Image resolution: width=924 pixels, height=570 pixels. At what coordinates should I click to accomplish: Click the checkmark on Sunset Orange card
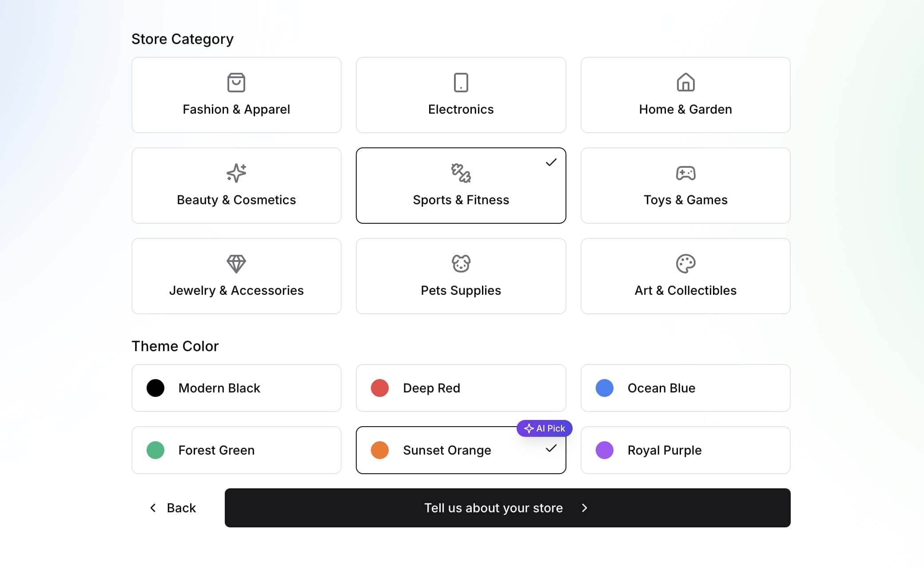(x=551, y=448)
